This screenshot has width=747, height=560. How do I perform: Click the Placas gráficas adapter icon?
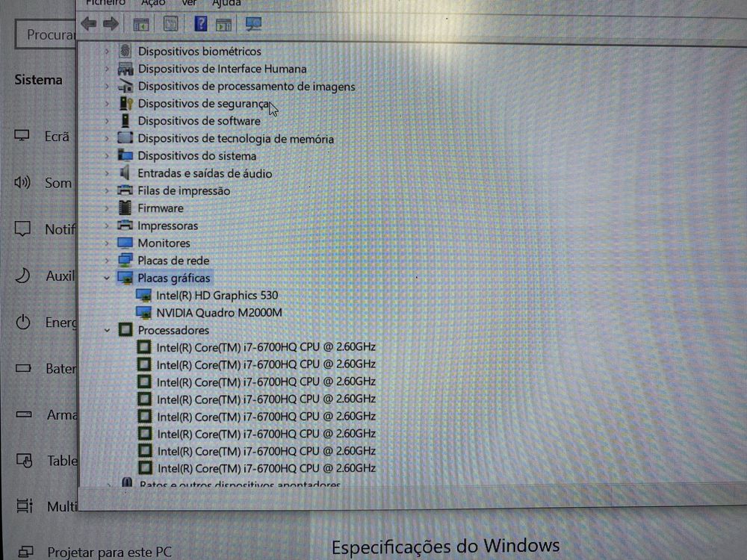[x=125, y=278]
